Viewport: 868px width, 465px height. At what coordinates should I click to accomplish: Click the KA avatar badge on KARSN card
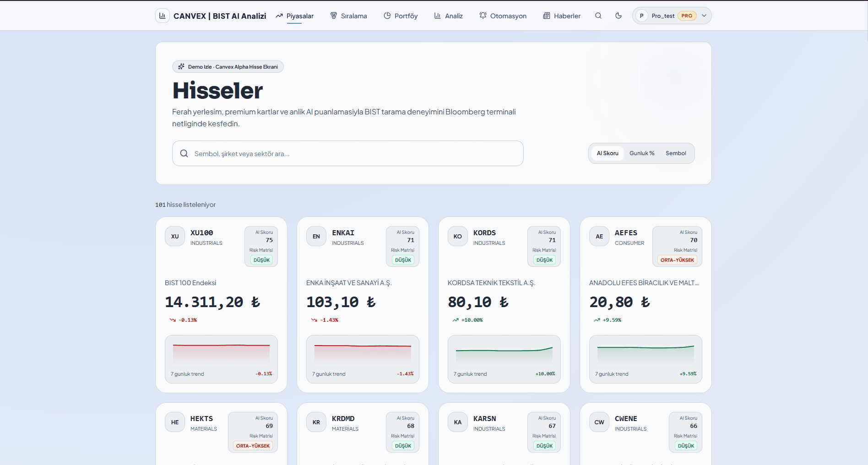(458, 422)
